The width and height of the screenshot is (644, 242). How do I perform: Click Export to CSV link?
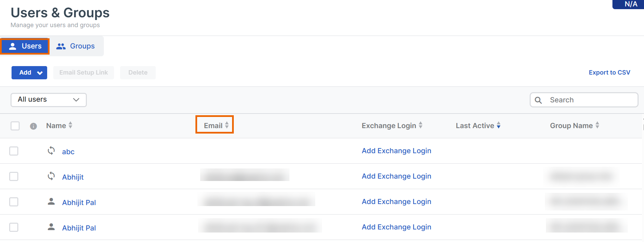609,73
